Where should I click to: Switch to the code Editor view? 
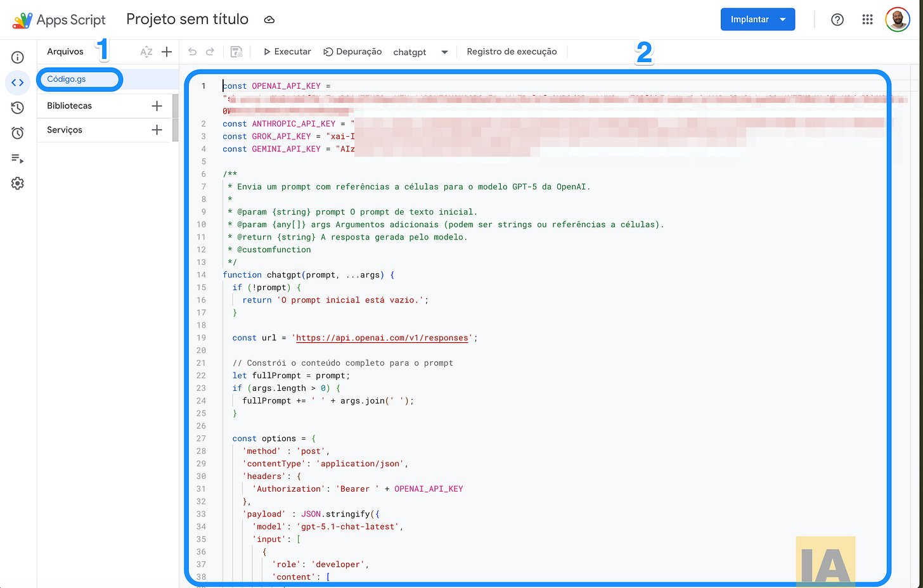17,82
